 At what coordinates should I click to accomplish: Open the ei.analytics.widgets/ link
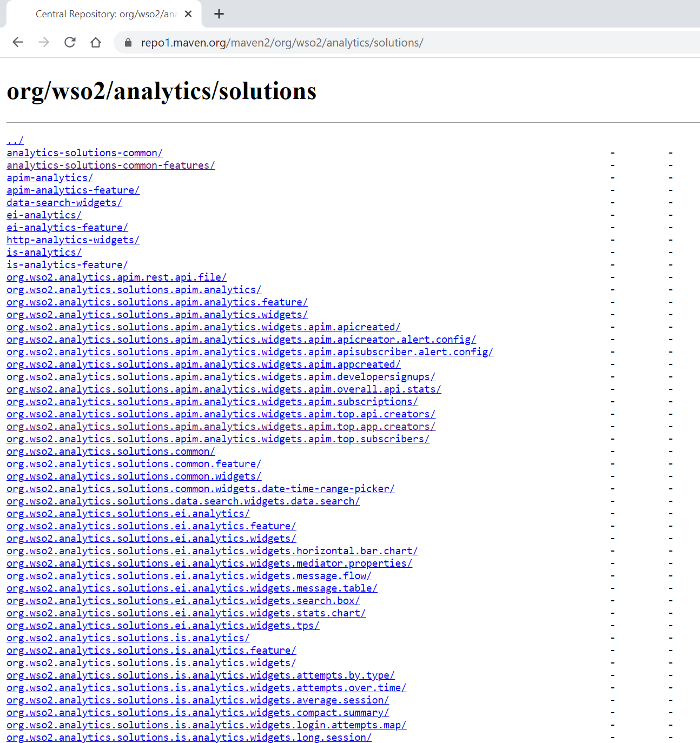tap(151, 539)
